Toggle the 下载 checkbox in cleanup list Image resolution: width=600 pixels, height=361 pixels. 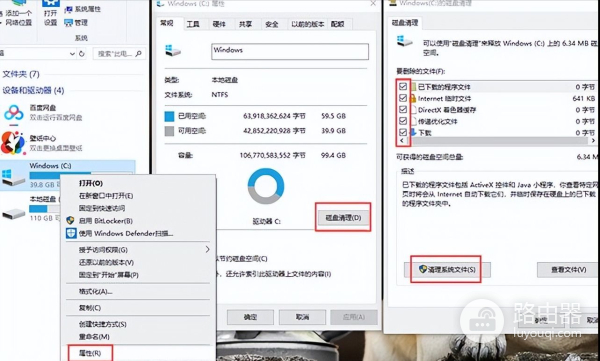pos(403,132)
